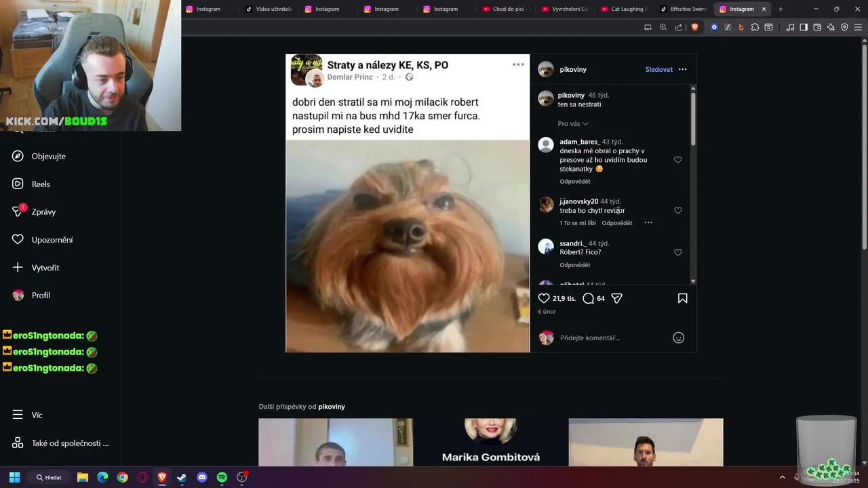The height and width of the screenshot is (488, 868).
Task: Expand the Pro vás comment sorting dropdown
Action: point(573,124)
